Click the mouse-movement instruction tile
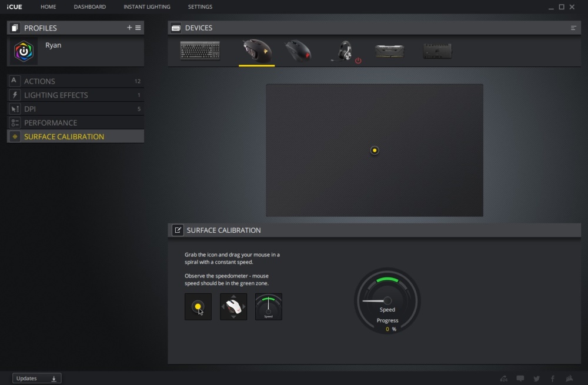Viewport: 588px width, 385px height. (233, 307)
